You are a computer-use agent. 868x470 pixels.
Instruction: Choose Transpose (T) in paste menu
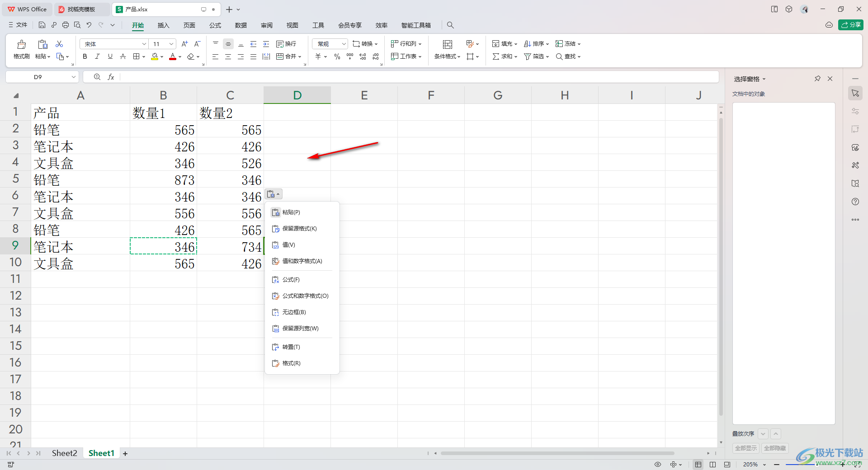pyautogui.click(x=302, y=347)
